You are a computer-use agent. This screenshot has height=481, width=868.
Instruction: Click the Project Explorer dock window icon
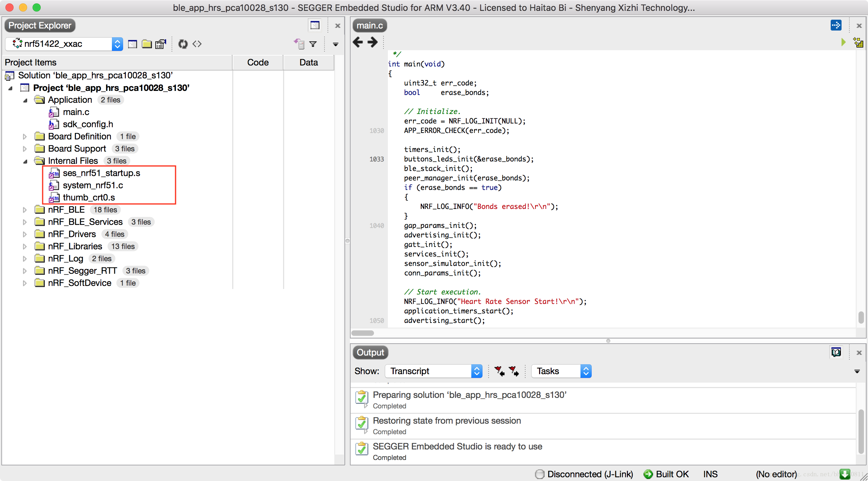pyautogui.click(x=315, y=25)
